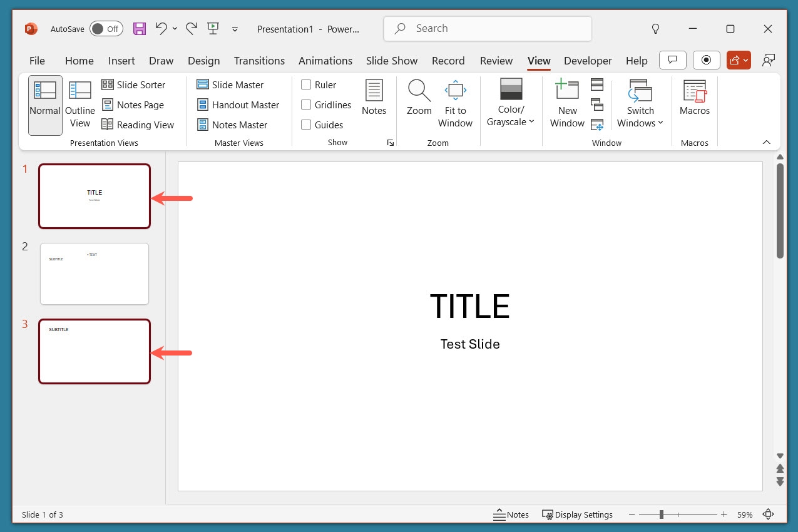Switch to the Insert tab
Screen dimensions: 798x532
121,61
